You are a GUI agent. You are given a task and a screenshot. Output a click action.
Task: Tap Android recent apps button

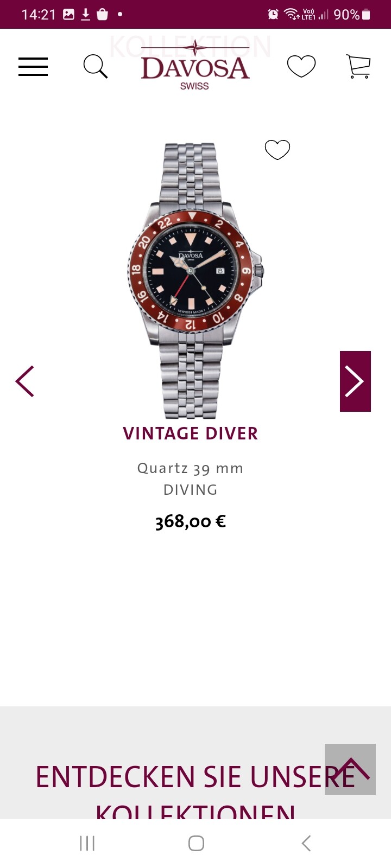[x=87, y=844]
